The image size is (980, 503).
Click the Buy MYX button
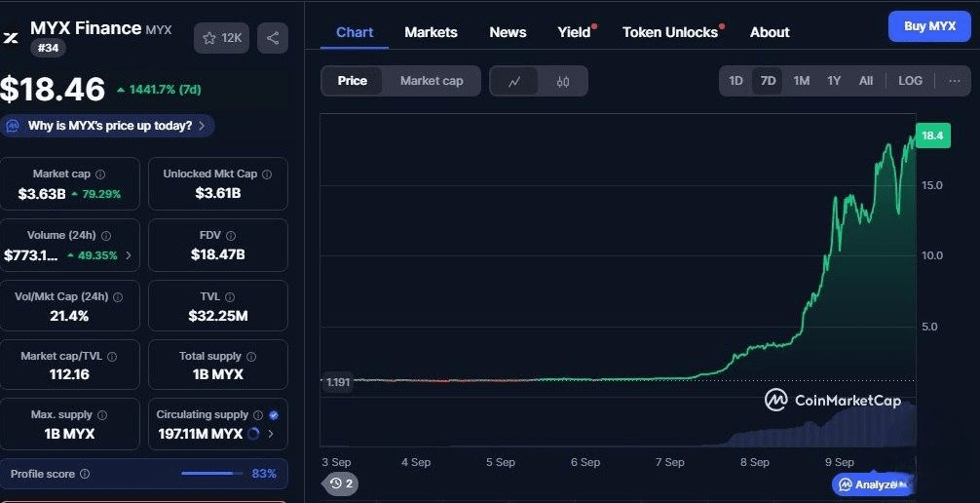(x=929, y=26)
